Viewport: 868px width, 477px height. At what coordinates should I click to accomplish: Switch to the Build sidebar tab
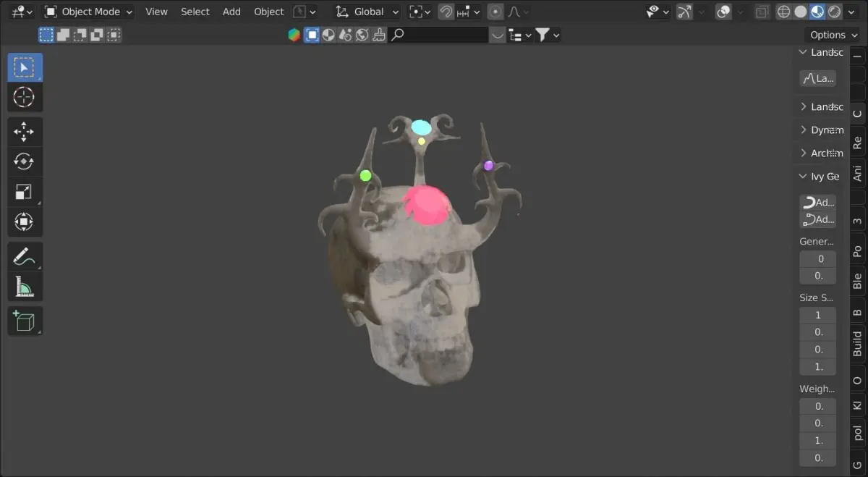(858, 344)
